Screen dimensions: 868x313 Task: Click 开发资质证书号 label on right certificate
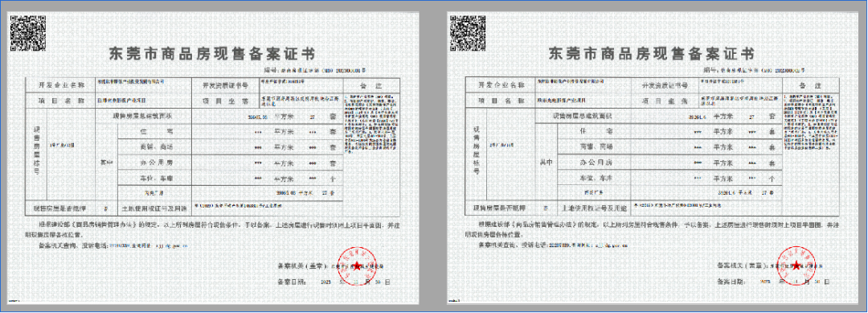pos(665,86)
